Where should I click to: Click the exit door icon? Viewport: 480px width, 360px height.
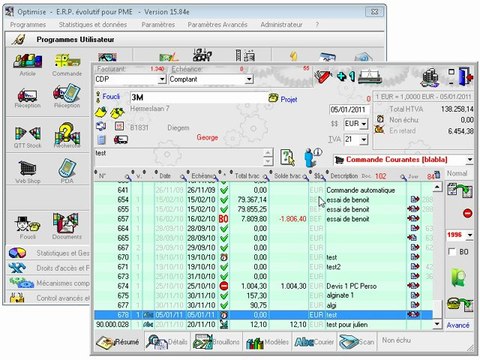(x=466, y=77)
